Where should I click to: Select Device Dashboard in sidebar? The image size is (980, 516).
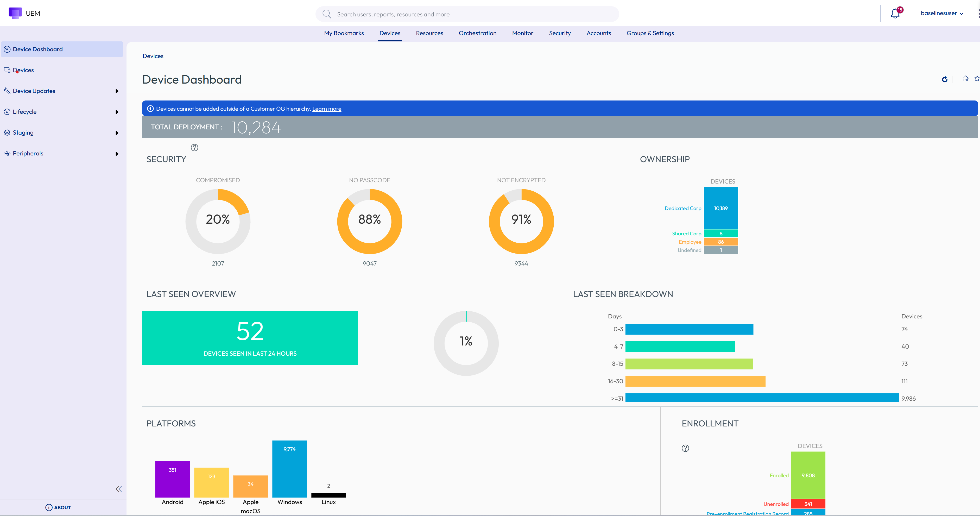coord(62,49)
